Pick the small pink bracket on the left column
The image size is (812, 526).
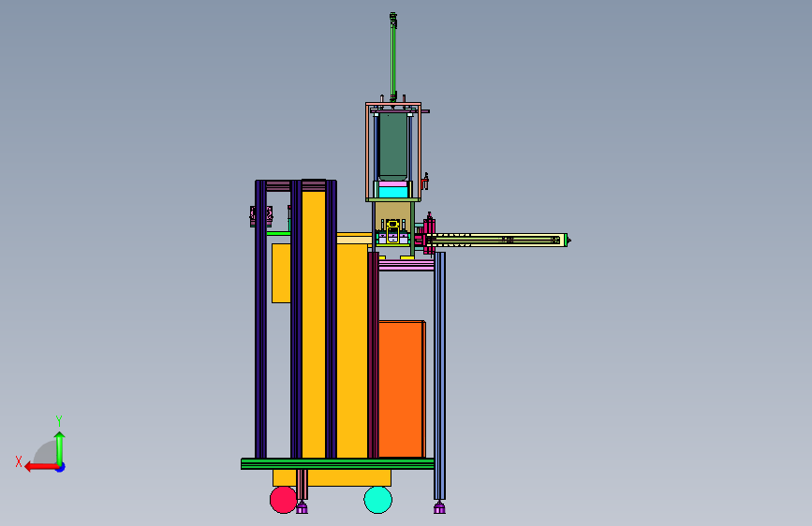tap(261, 216)
